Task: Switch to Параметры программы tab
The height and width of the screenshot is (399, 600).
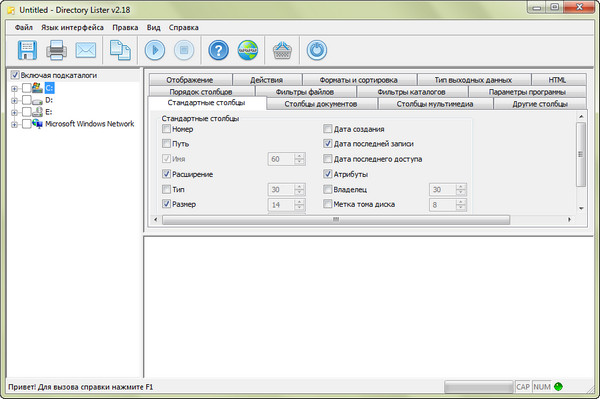Action: (527, 92)
